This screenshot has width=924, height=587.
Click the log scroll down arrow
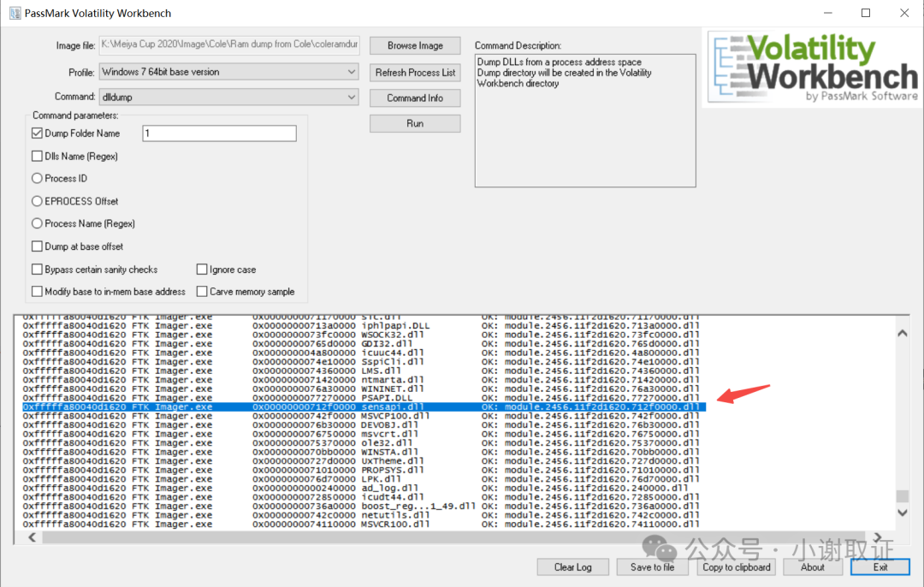[903, 513]
